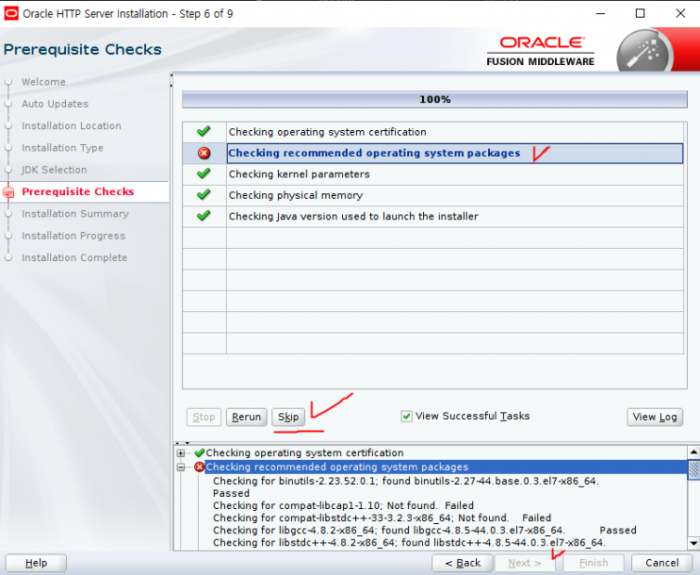Click log panel scrollbar up arrow
The height and width of the screenshot is (575, 700).
[694, 452]
